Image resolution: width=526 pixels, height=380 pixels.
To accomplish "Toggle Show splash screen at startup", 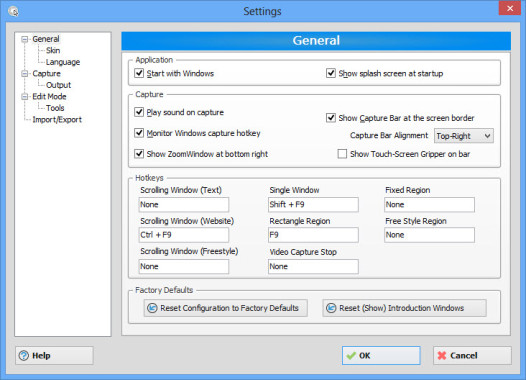I will click(331, 73).
